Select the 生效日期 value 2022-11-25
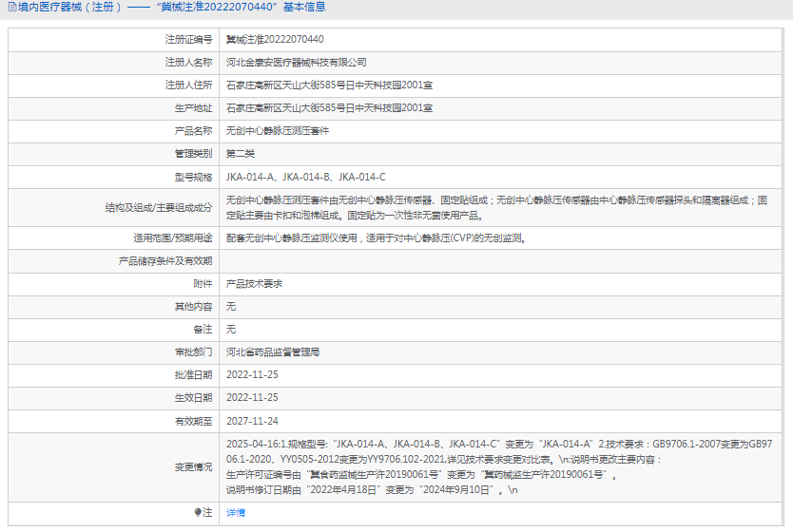The height and width of the screenshot is (532, 793). (252, 398)
